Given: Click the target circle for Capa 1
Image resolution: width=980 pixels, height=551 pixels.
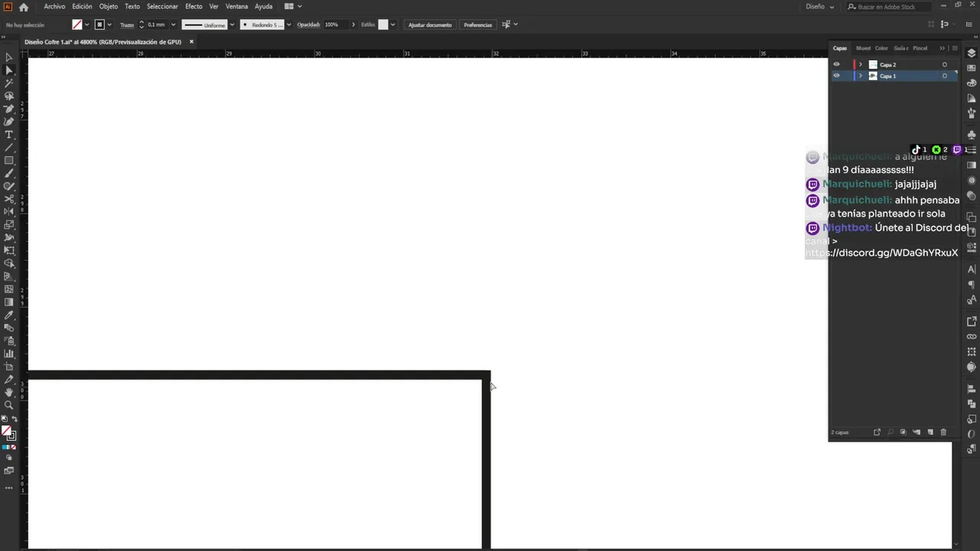Looking at the screenshot, I should [x=944, y=76].
